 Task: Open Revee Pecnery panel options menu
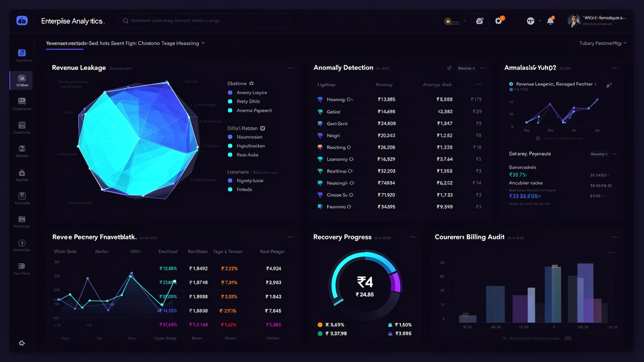pyautogui.click(x=291, y=237)
